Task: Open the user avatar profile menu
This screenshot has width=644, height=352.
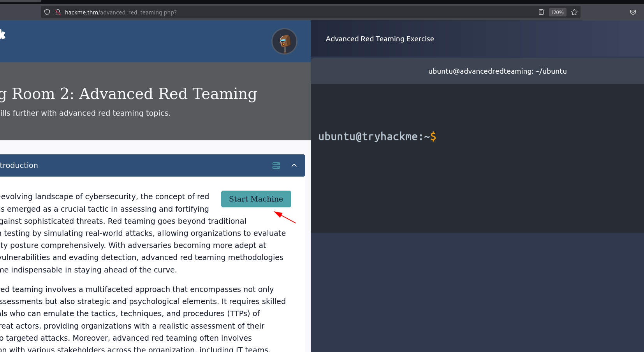Action: point(284,41)
